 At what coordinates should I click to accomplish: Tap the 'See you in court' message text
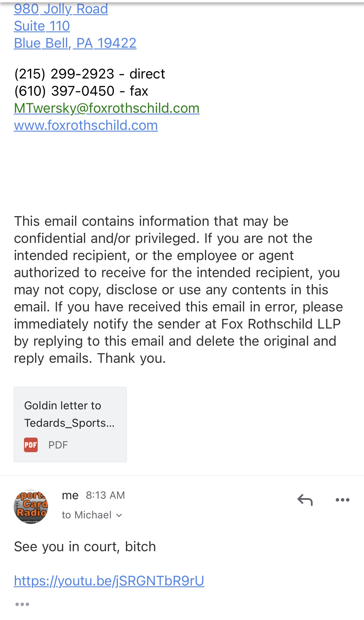[x=85, y=547]
